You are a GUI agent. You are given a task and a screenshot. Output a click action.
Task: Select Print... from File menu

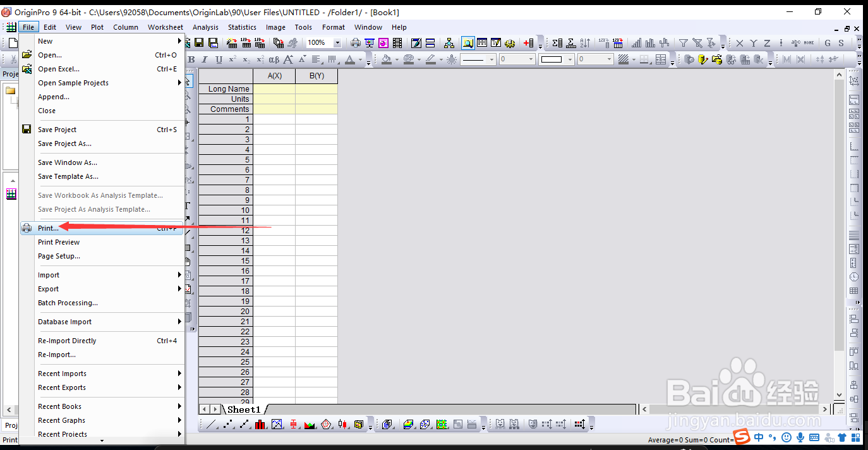(x=102, y=228)
